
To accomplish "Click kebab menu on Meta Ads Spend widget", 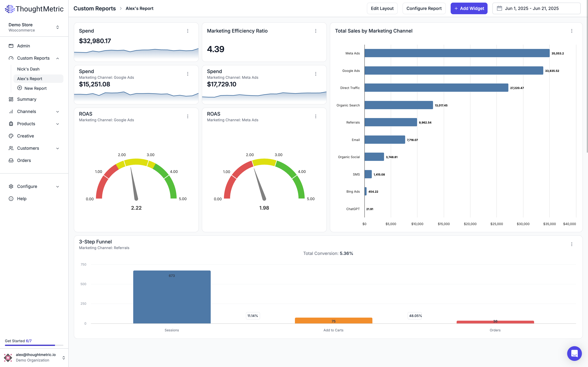I will [x=316, y=74].
